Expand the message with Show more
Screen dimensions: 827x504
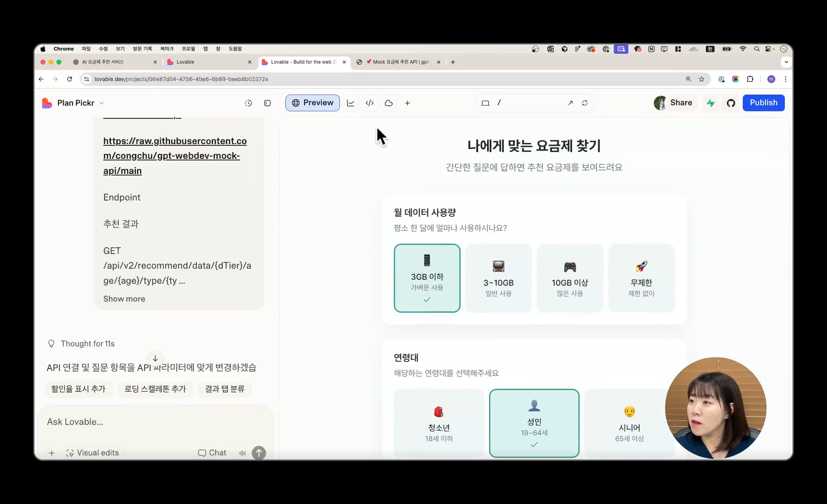(x=124, y=299)
